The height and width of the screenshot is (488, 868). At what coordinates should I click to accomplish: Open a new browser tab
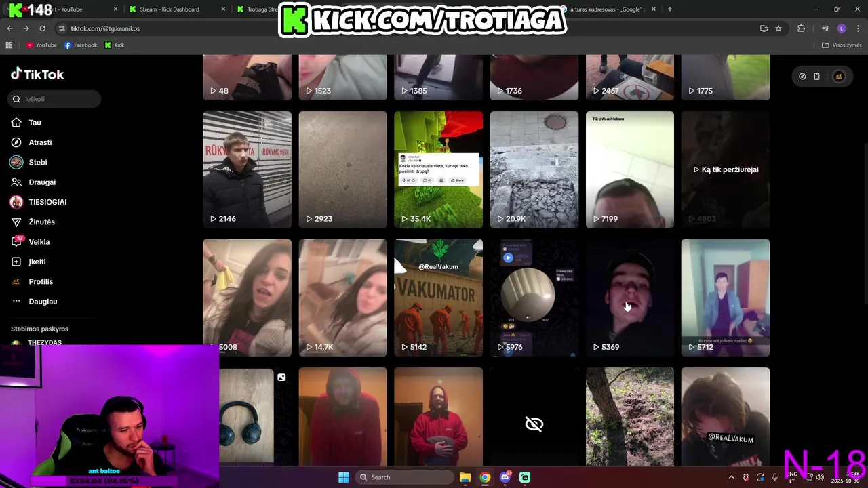tap(670, 9)
